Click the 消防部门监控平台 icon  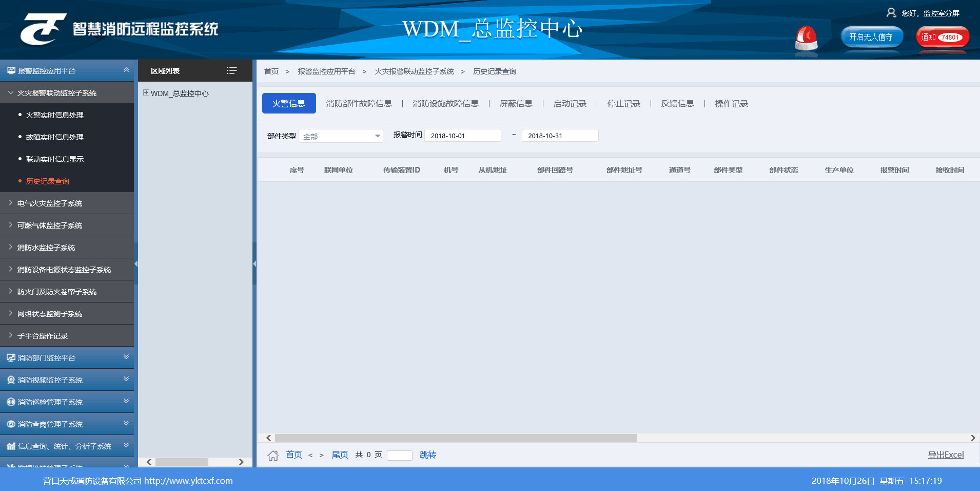(11, 358)
